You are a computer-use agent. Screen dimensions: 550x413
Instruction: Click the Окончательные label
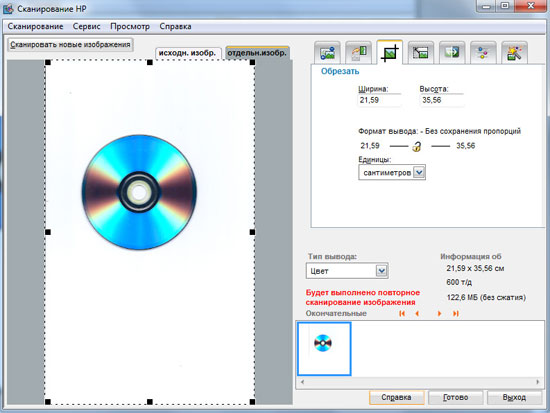(x=336, y=313)
